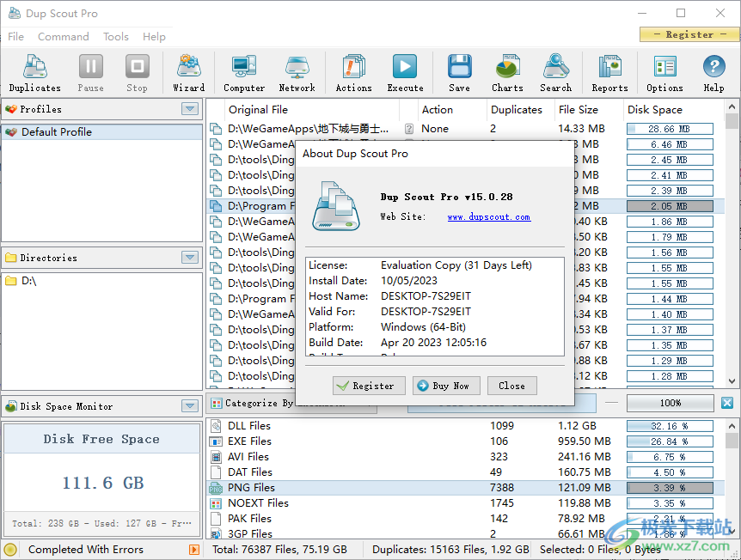Open the Network scan tool
The height and width of the screenshot is (560, 741).
coord(297,73)
